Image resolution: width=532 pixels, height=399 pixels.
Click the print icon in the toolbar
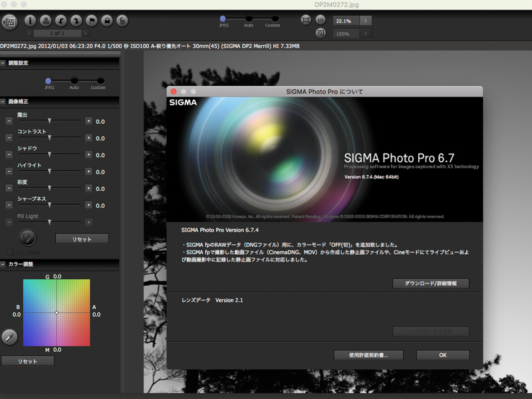pos(45,21)
